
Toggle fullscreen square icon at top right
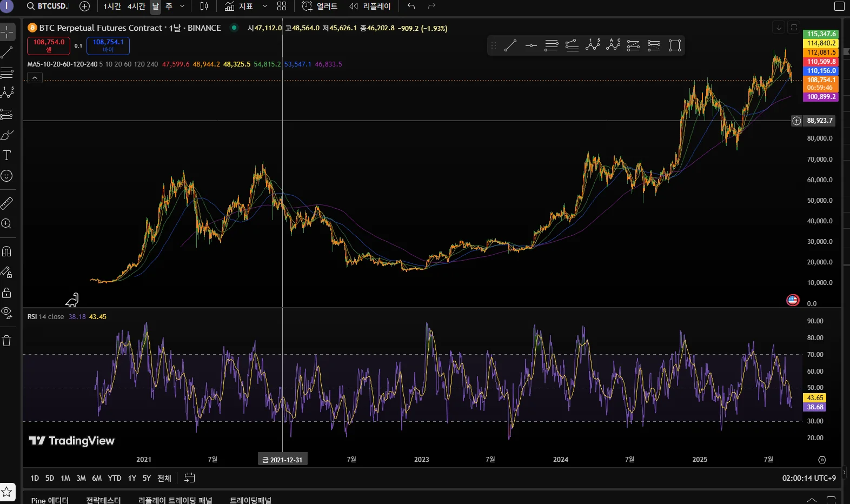[x=840, y=6]
